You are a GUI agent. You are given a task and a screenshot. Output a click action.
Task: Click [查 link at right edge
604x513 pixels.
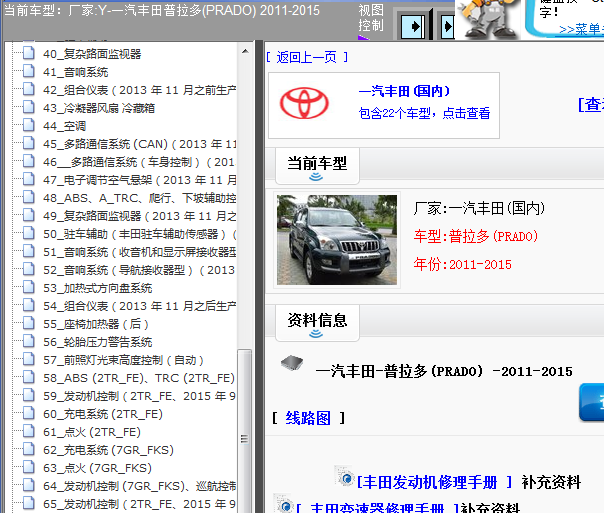[591, 105]
